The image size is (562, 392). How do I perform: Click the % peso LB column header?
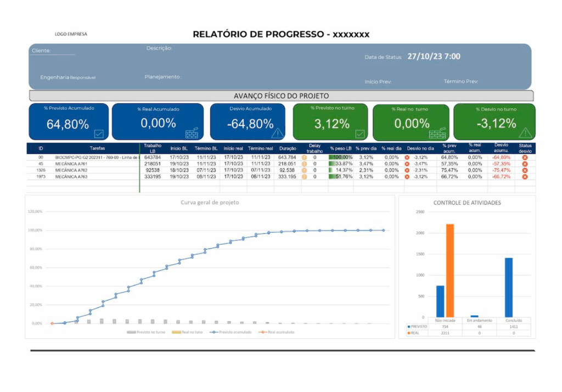coord(340,148)
